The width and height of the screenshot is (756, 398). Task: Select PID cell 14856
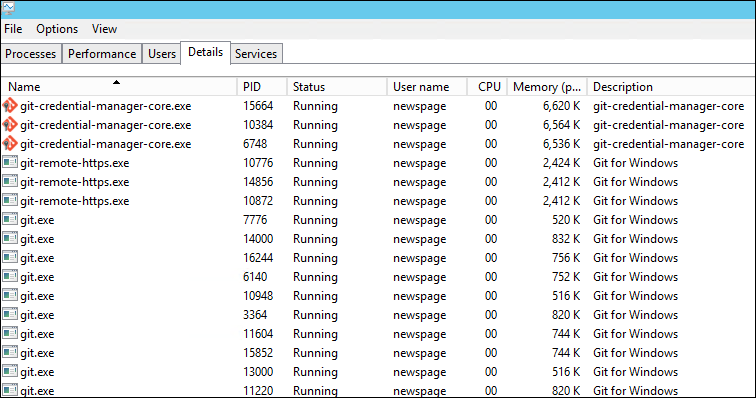258,181
